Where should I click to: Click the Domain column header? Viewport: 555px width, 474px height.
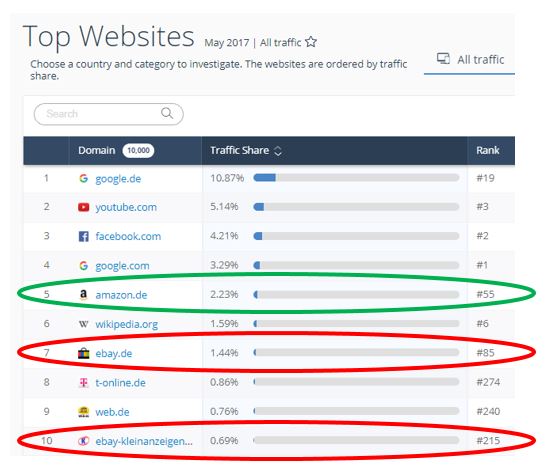pos(97,150)
